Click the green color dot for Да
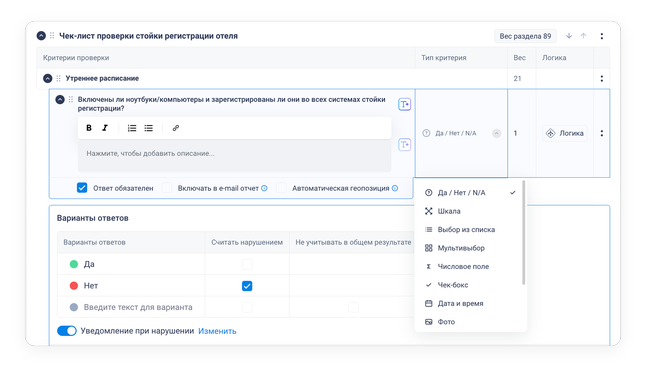 click(74, 264)
